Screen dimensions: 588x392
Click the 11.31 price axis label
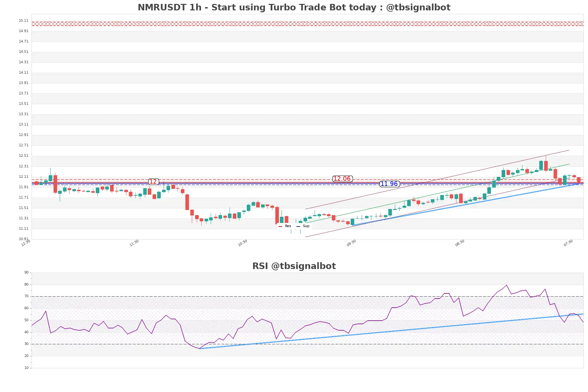click(23, 218)
